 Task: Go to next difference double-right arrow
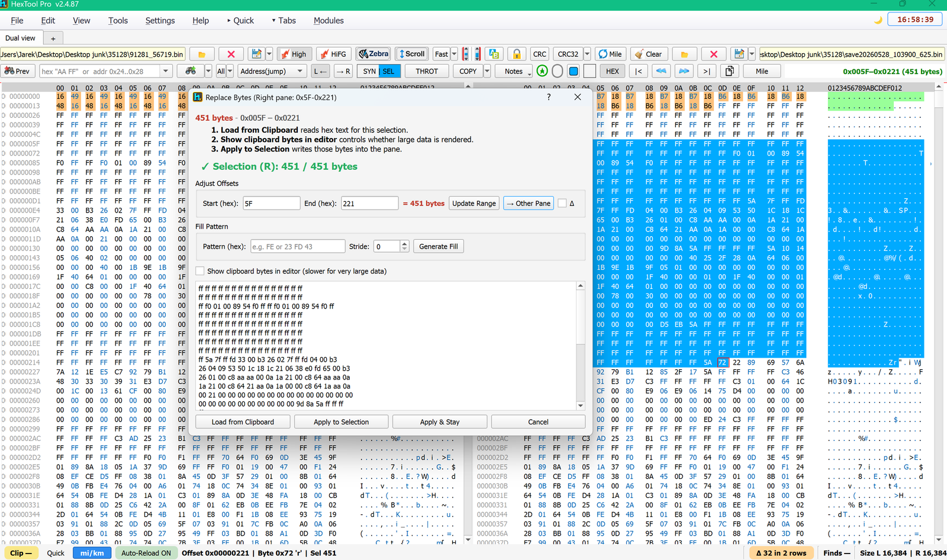tap(684, 71)
